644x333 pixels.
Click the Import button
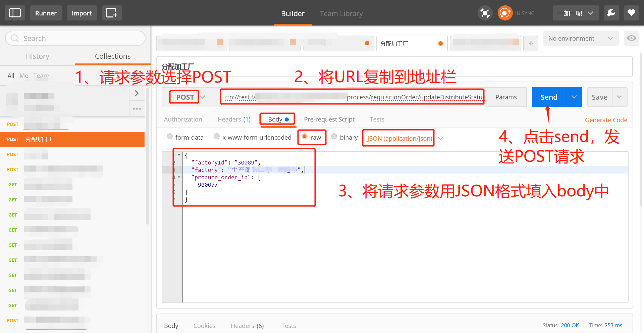coord(82,13)
